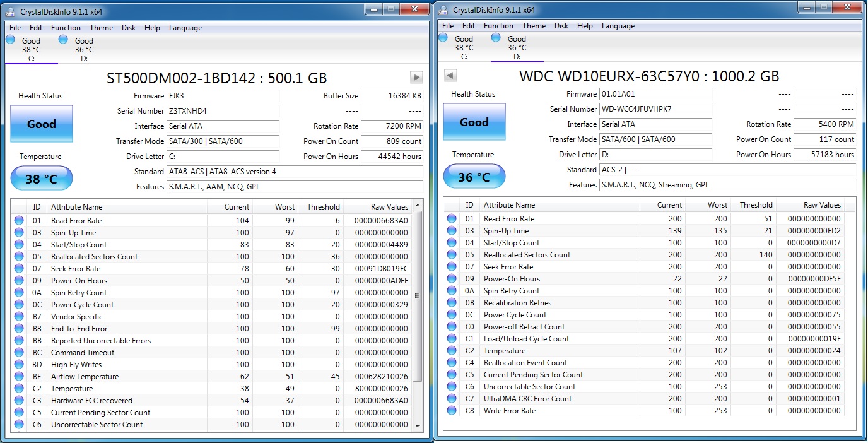Click status orb for End-to-End Error row
Viewport: 868px width, 443px height.
19,329
